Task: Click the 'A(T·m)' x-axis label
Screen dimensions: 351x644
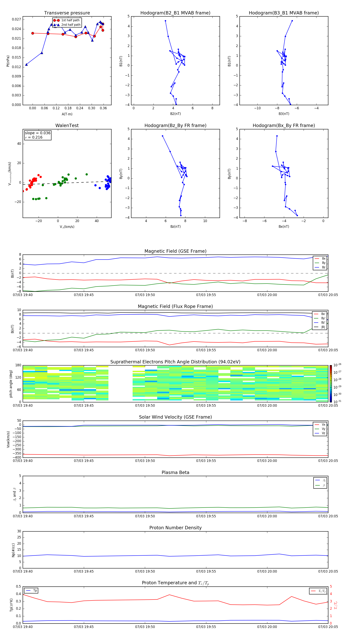Action: pos(67,114)
